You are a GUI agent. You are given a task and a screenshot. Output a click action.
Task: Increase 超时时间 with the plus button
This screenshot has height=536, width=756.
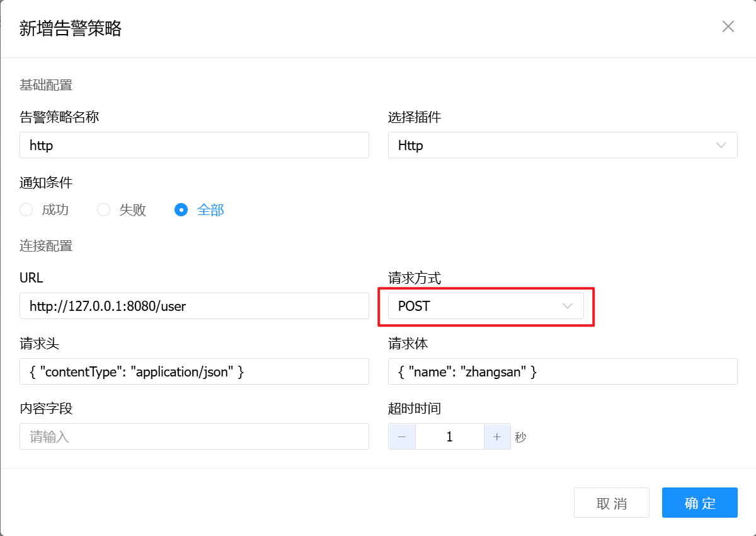[x=496, y=436]
